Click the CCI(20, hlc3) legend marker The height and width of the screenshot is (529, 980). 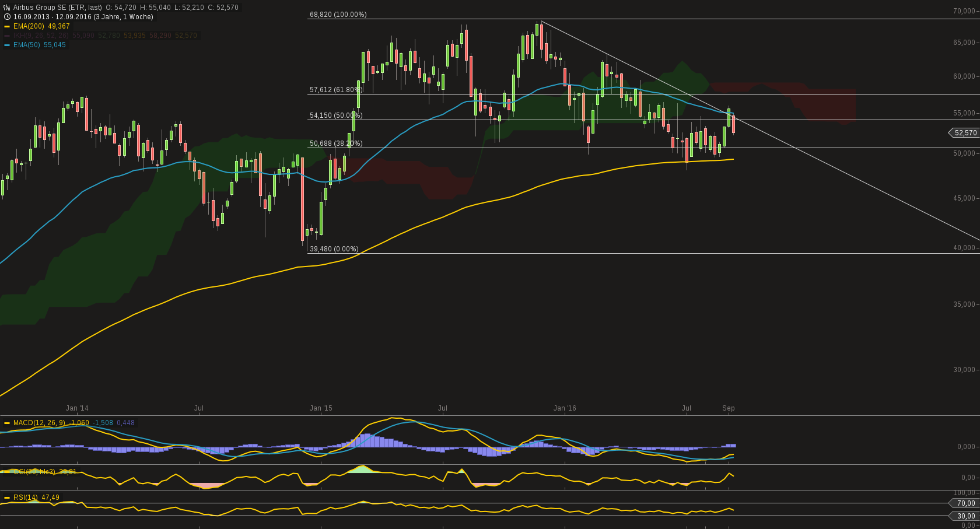[x=7, y=471]
